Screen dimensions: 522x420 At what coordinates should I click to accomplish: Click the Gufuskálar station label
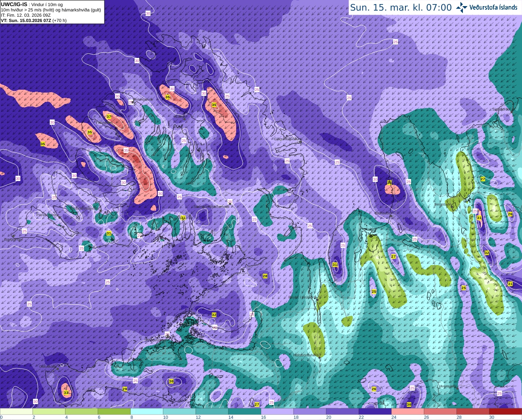click(x=48, y=367)
